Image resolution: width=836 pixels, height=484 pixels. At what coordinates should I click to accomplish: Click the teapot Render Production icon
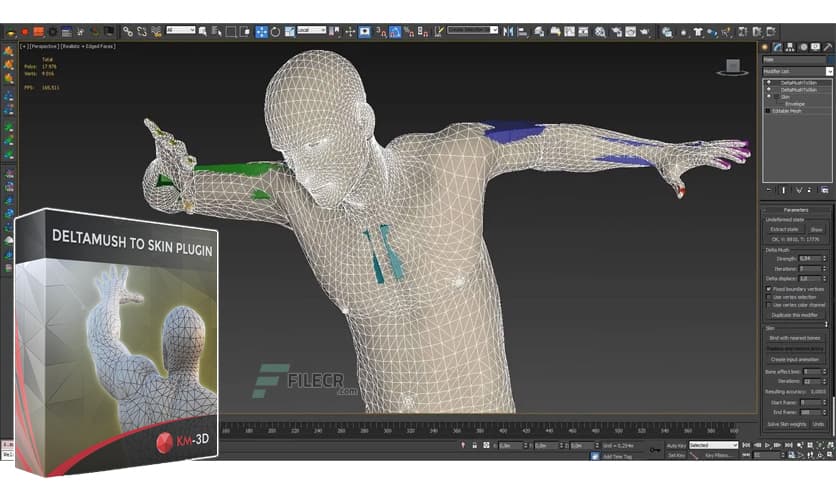click(645, 32)
